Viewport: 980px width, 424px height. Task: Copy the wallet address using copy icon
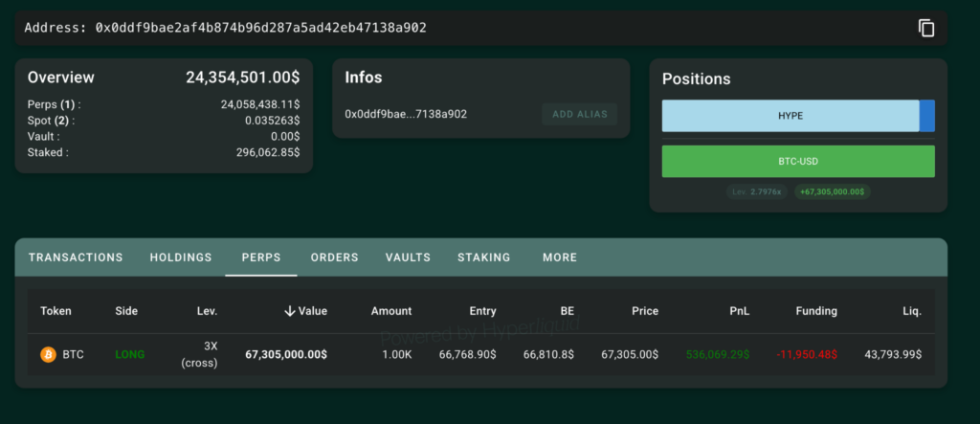point(925,28)
